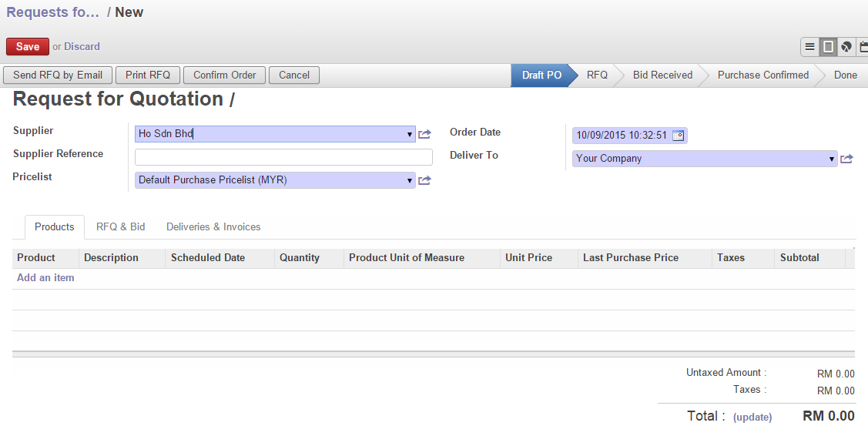Open Pricelist record external link icon
Screen dimensions: 868x436
[424, 180]
